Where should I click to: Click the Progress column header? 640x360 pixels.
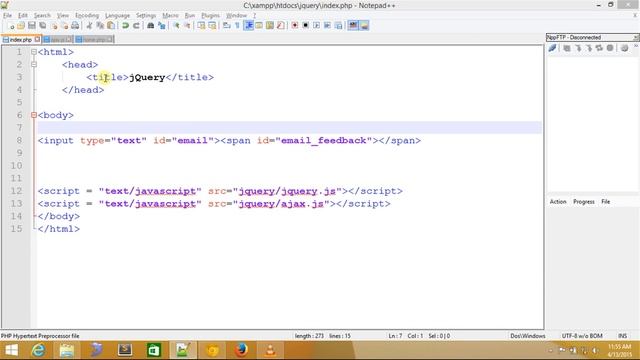(x=584, y=202)
